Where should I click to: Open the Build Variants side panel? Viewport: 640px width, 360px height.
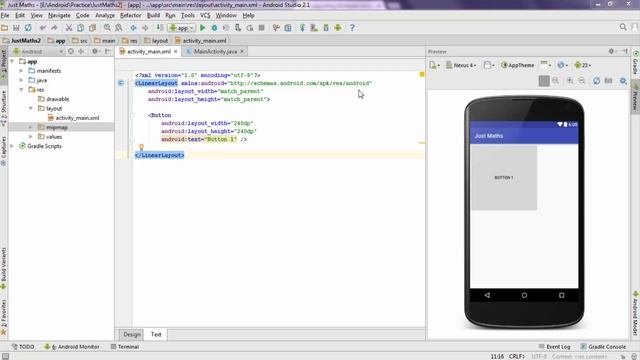click(x=4, y=268)
